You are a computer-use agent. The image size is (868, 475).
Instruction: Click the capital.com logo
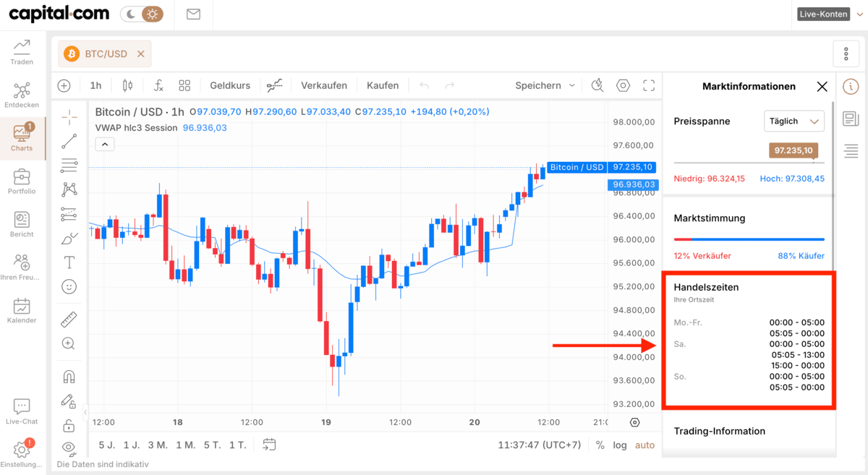[x=59, y=13]
